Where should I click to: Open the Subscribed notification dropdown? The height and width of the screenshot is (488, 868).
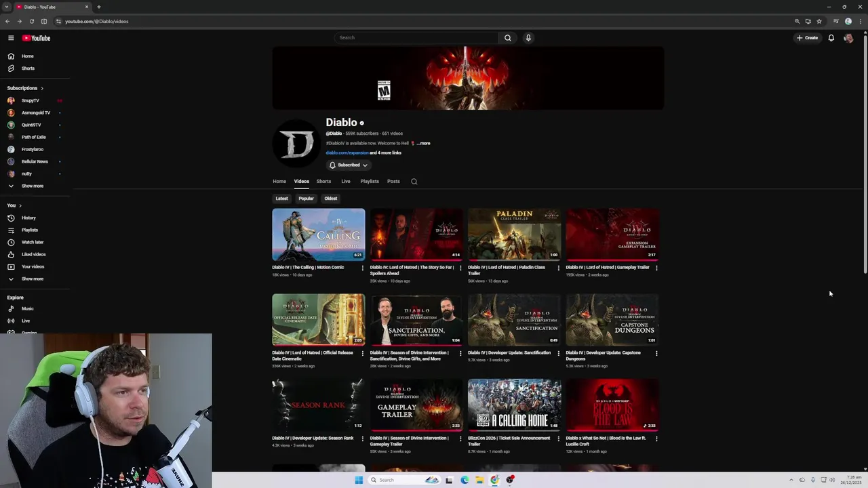349,165
